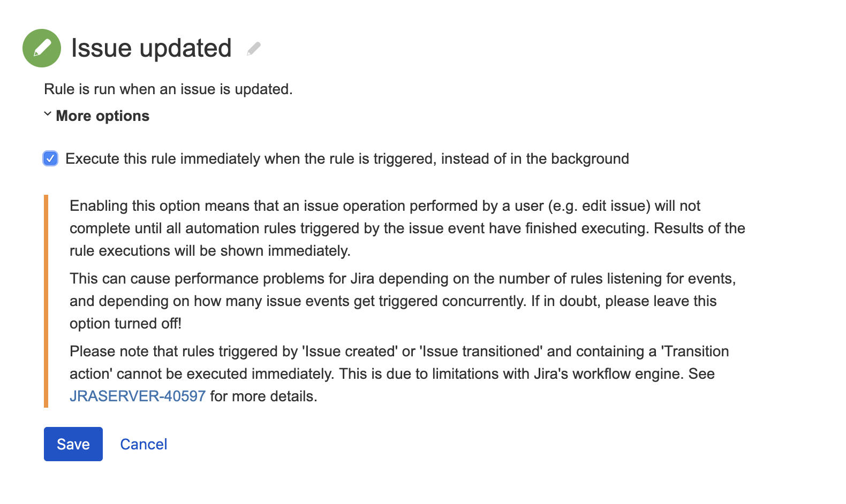
Task: Click the gray pencil edit icon beside title
Action: [x=254, y=49]
